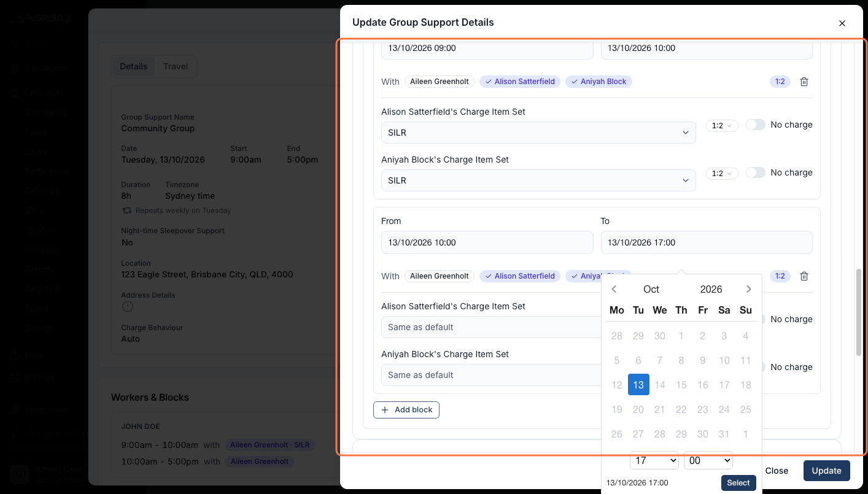
Task: Click the Close button in dialog footer
Action: [x=777, y=471]
